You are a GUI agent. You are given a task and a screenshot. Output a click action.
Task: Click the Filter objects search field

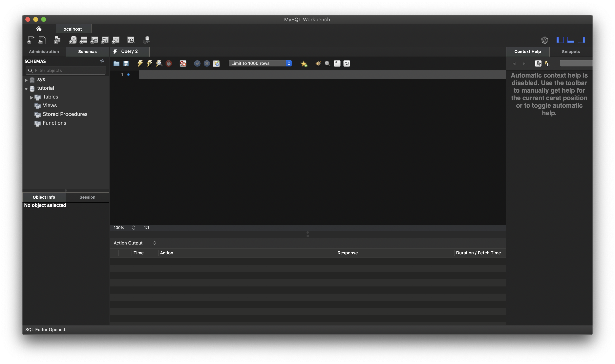pyautogui.click(x=66, y=70)
